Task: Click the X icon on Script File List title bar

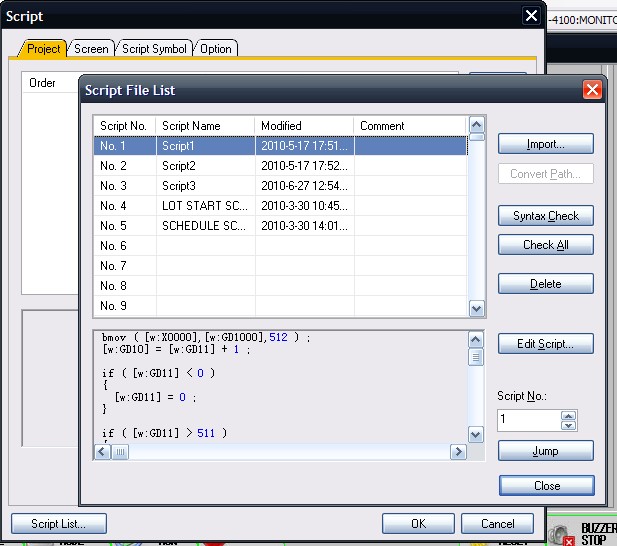Action: [592, 90]
